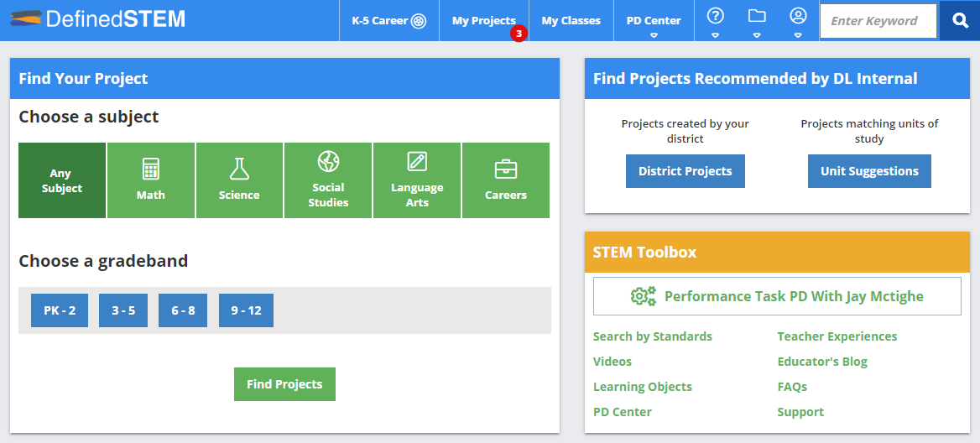The image size is (980, 443).
Task: Click the magnifying glass search icon
Action: pos(959,20)
